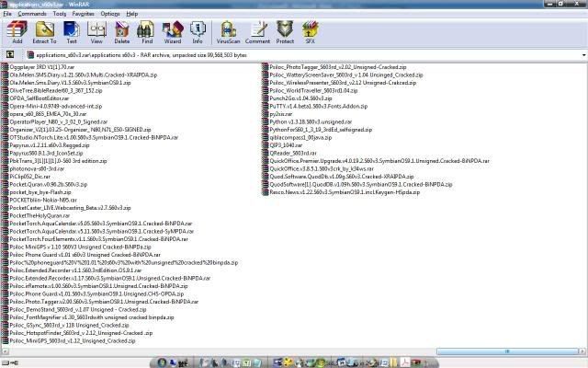Select Resco.News.v1.22.S60v3 Keygen file

point(341,192)
